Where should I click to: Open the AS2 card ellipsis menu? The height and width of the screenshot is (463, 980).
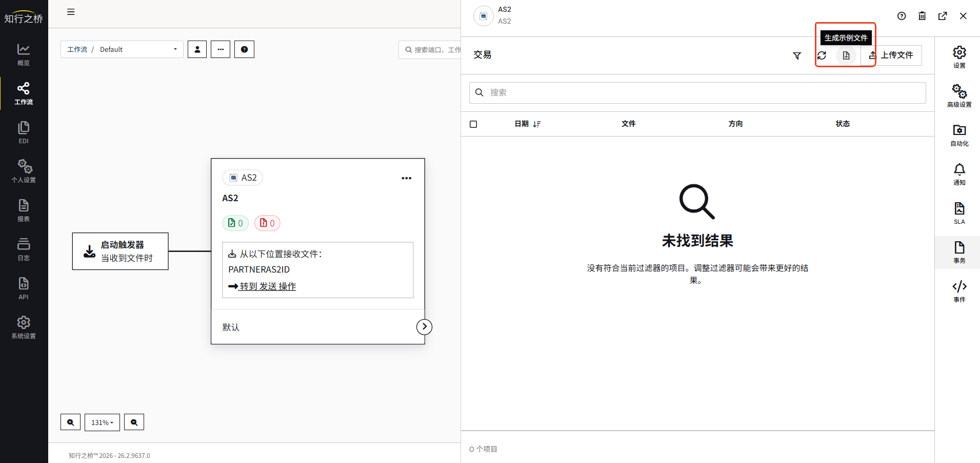pyautogui.click(x=407, y=178)
